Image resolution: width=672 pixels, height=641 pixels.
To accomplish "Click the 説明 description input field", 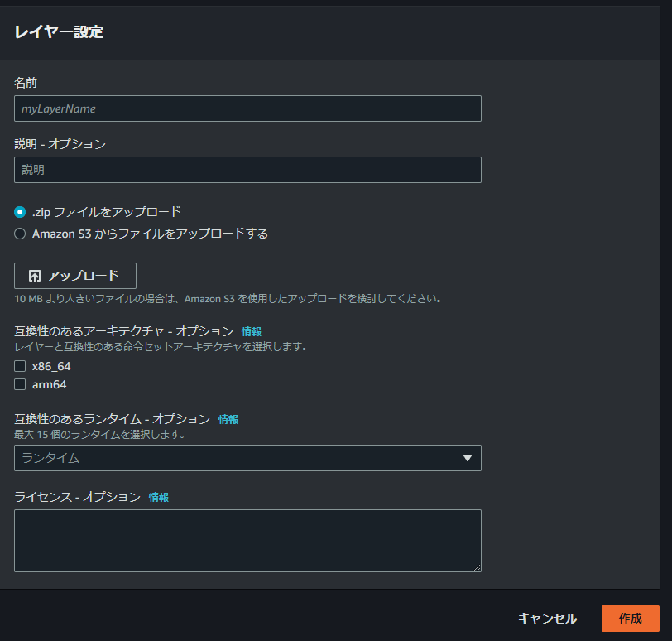I will (247, 169).
